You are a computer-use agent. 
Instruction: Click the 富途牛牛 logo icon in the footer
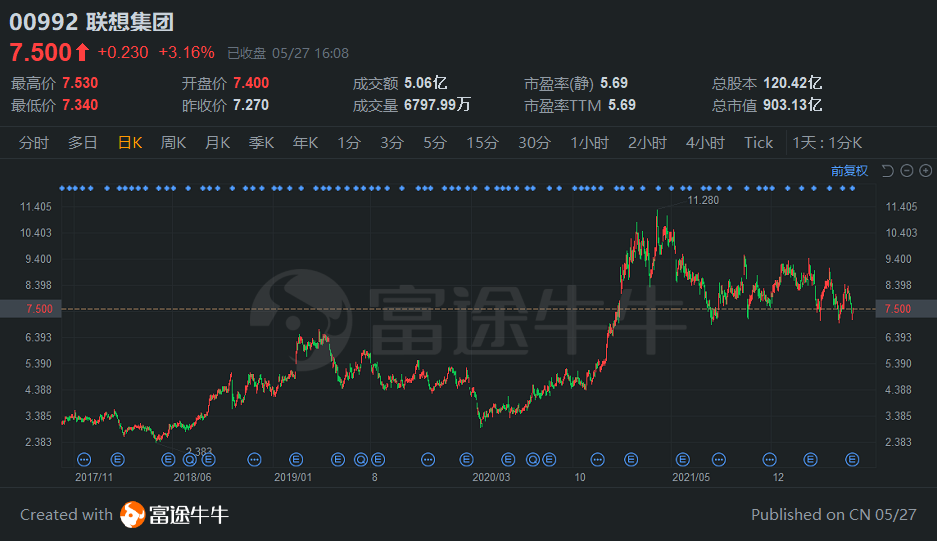click(133, 515)
